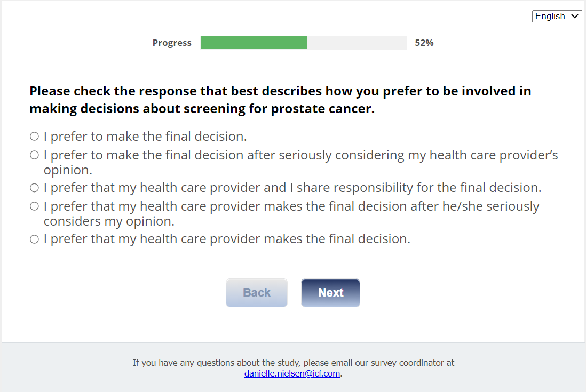Click the Back button
586x392 pixels.
[257, 293]
